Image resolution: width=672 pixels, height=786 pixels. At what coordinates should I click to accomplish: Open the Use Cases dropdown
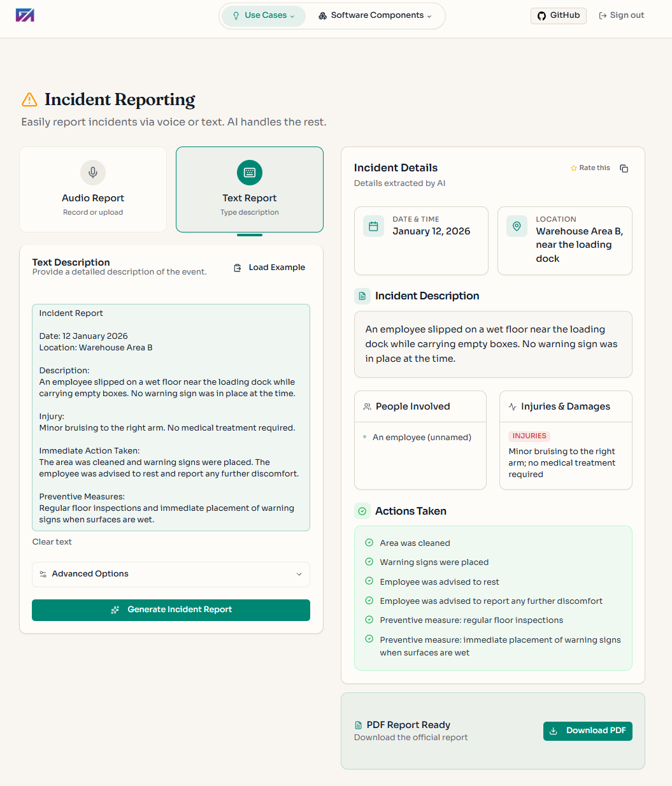click(x=263, y=15)
